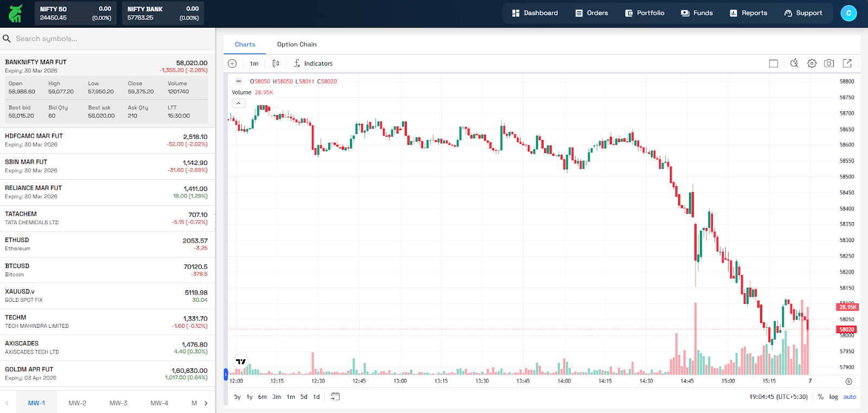
Task: Click the red 58020 price label
Action: point(847,329)
